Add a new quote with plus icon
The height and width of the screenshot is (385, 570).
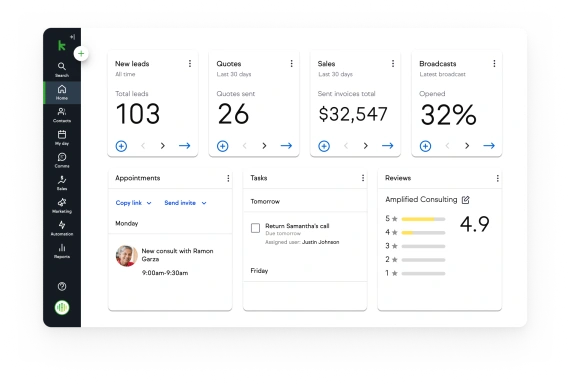(222, 146)
